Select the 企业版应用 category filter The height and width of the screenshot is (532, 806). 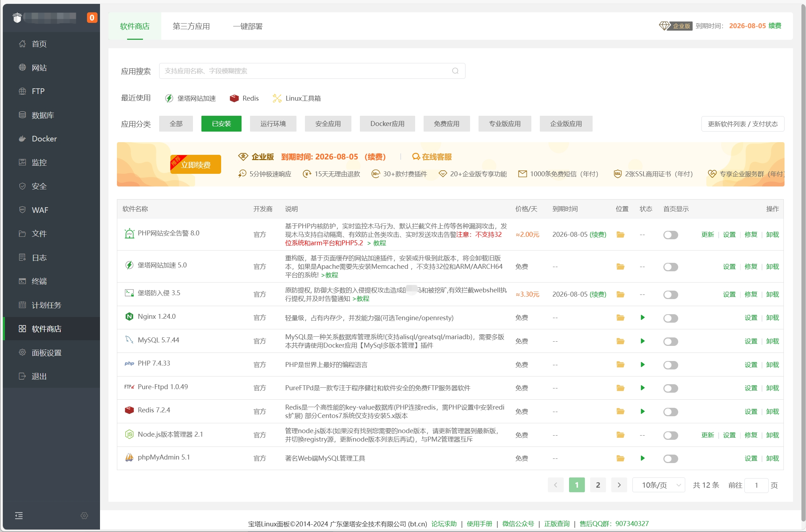566,124
